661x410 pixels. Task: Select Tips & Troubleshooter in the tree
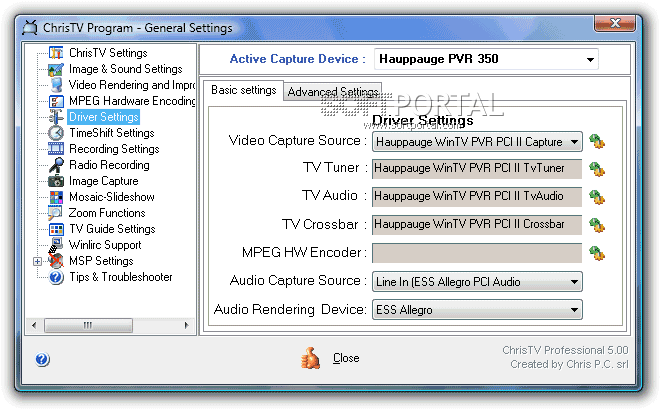(121, 277)
